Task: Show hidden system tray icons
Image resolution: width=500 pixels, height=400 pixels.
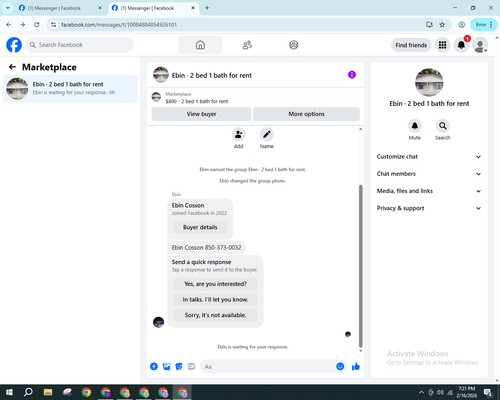Action: tap(421, 392)
